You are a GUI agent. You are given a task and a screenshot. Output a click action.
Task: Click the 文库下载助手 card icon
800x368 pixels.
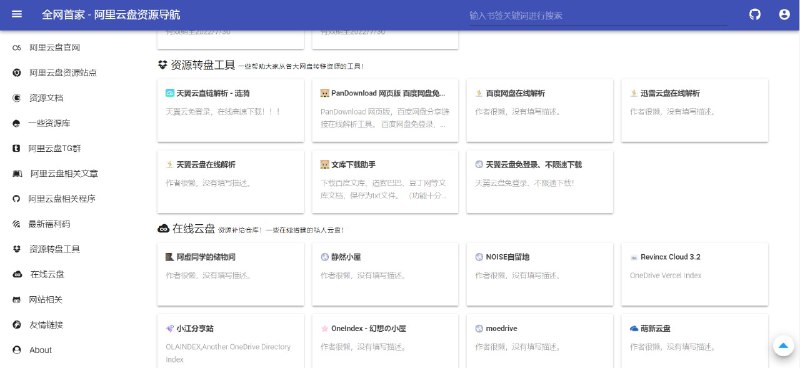tap(324, 165)
